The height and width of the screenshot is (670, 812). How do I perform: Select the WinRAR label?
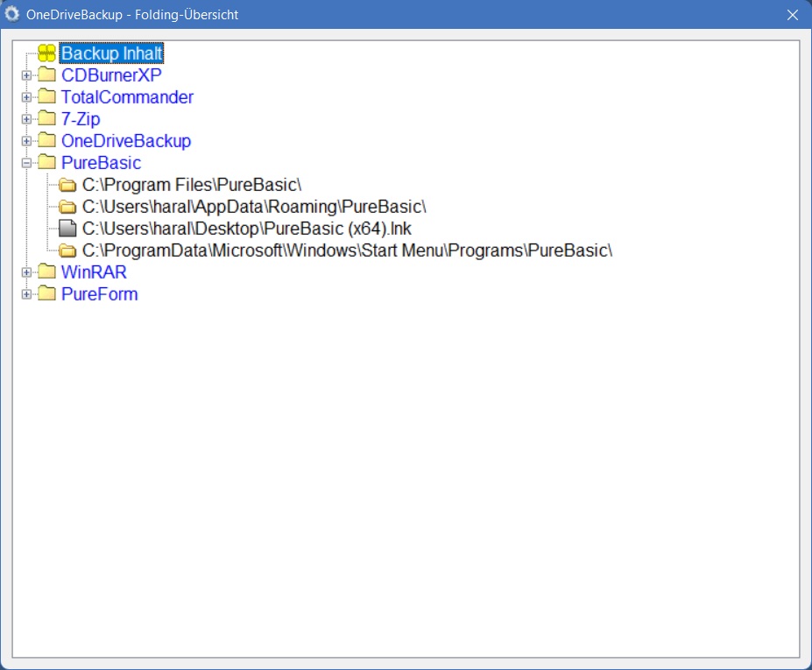(94, 272)
